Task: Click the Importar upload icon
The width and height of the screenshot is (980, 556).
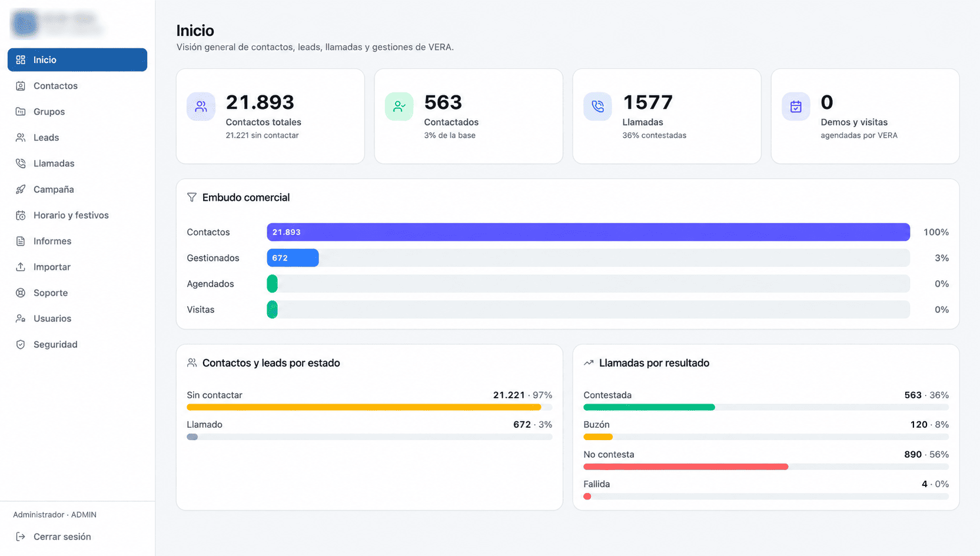Action: tap(21, 267)
